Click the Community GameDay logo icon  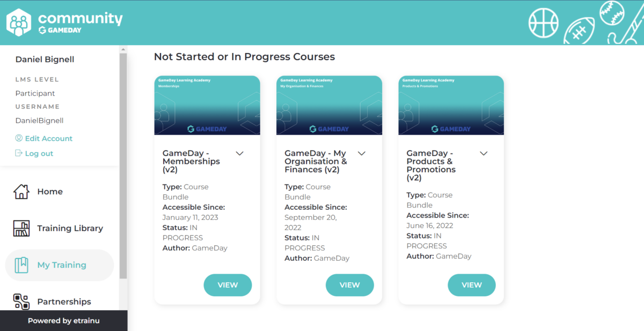pyautogui.click(x=19, y=23)
